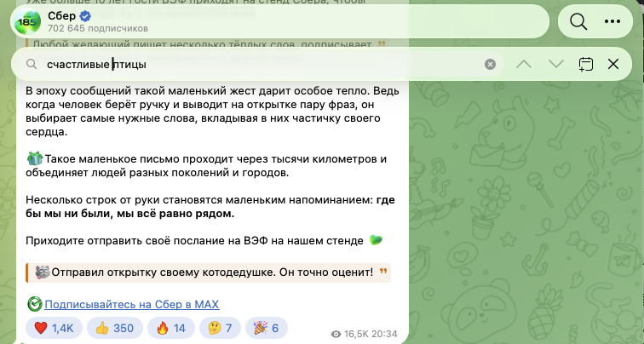Add fire reaction with 14
This screenshot has width=644, height=344.
(171, 328)
